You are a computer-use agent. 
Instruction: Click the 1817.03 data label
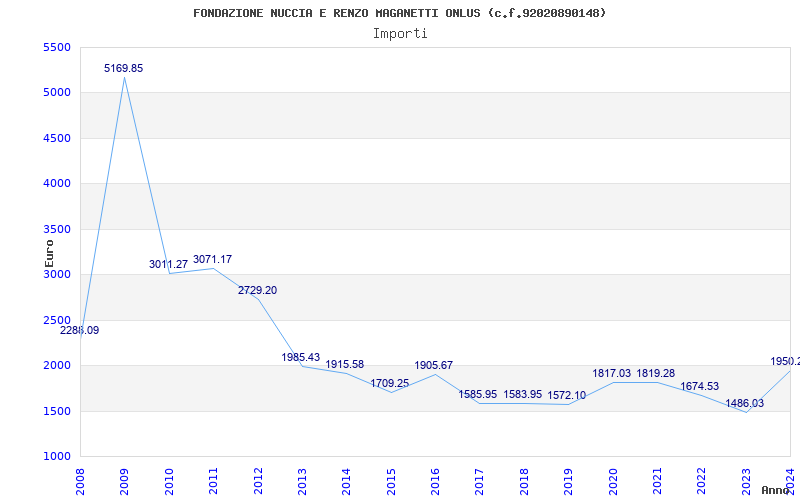click(611, 373)
